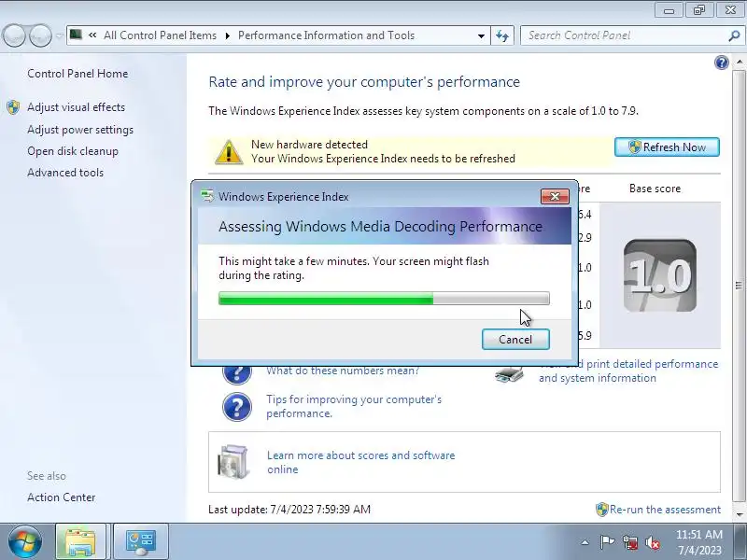Cancel the Windows Experience Index assessment

515,339
